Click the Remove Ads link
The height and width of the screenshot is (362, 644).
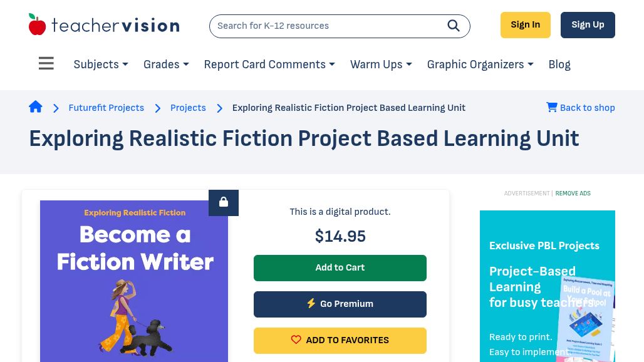coord(573,194)
